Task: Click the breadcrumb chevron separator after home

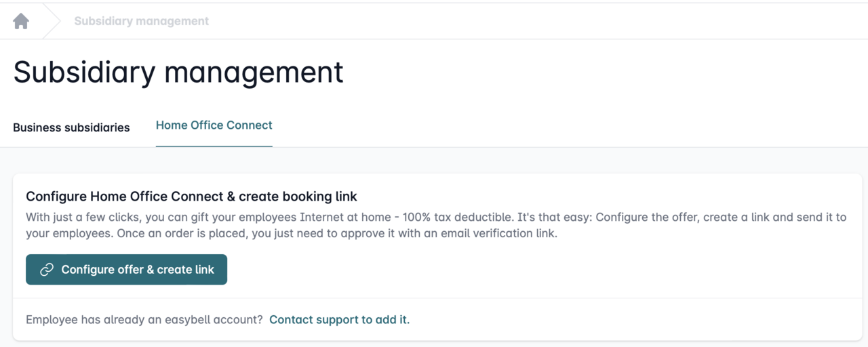Action: [x=52, y=21]
